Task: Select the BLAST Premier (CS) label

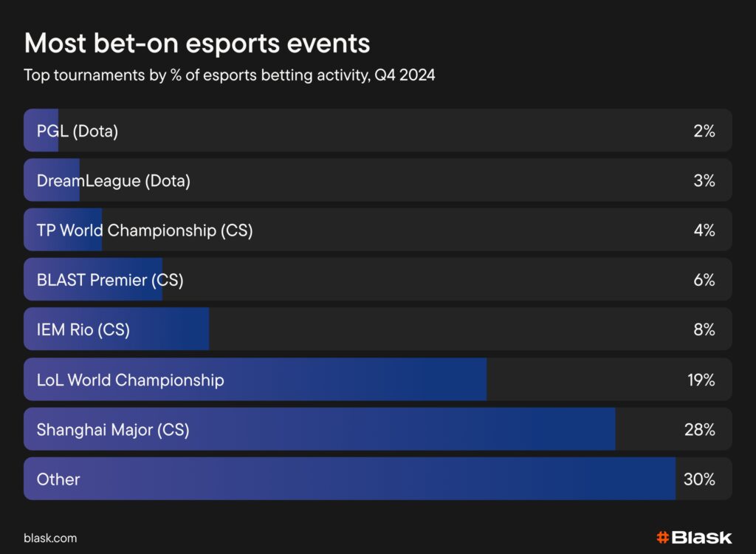Action: (110, 280)
